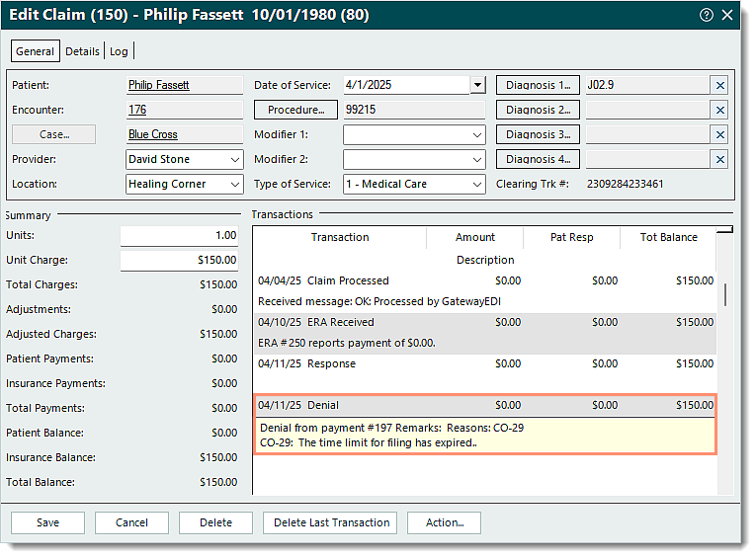Click the Transaction column header
756x558 pixels.
point(340,238)
